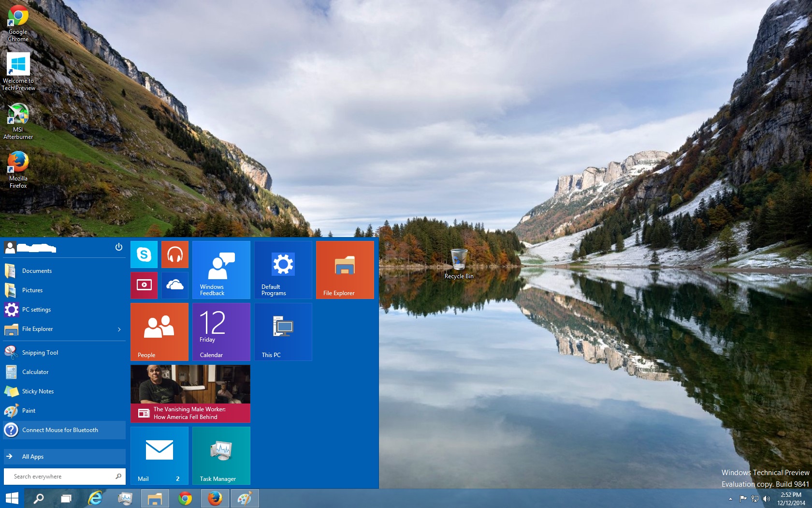Click the Search everywhere field
This screenshot has height=508, width=812.
pyautogui.click(x=60, y=477)
